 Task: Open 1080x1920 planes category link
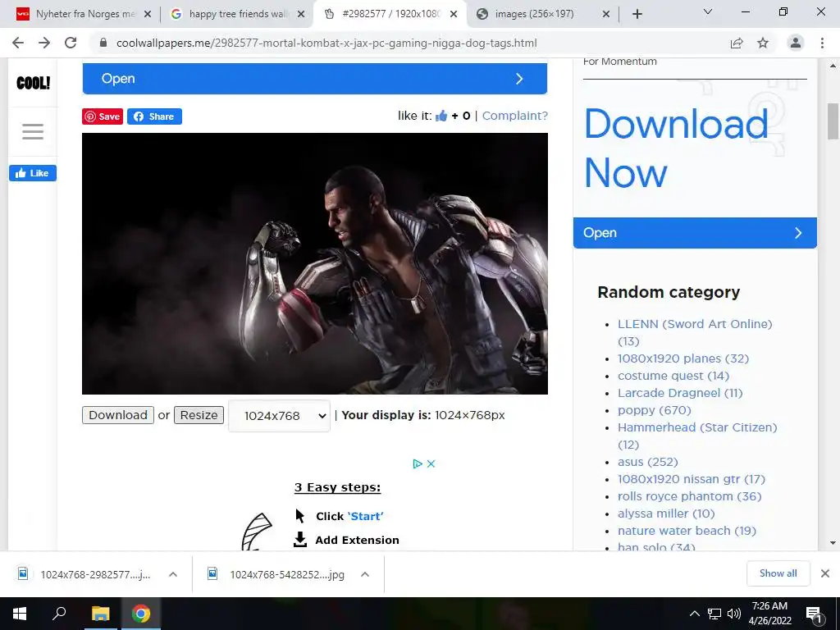tap(683, 358)
